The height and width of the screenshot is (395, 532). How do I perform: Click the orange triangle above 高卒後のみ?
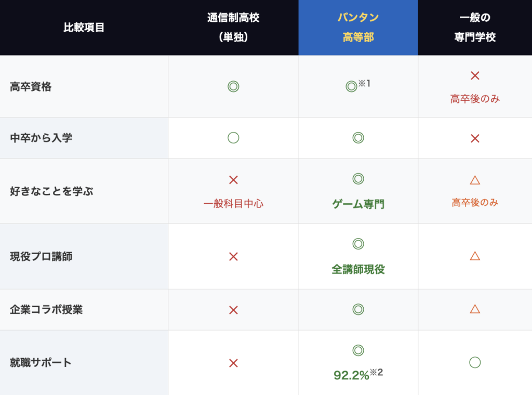pyautogui.click(x=475, y=180)
